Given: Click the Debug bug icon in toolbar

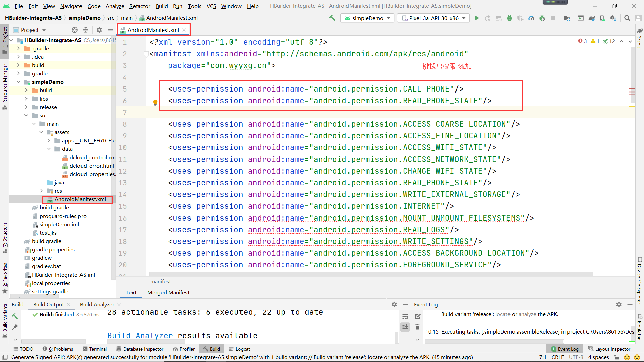Looking at the screenshot, I should click(x=509, y=18).
